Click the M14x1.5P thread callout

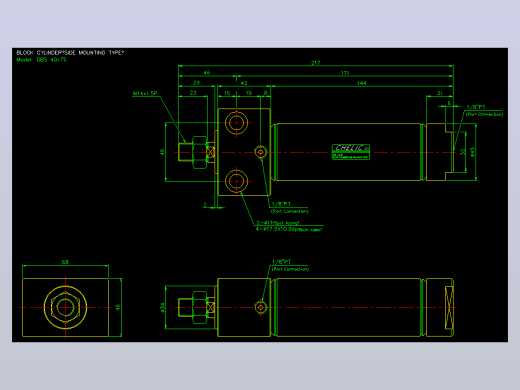pos(145,93)
